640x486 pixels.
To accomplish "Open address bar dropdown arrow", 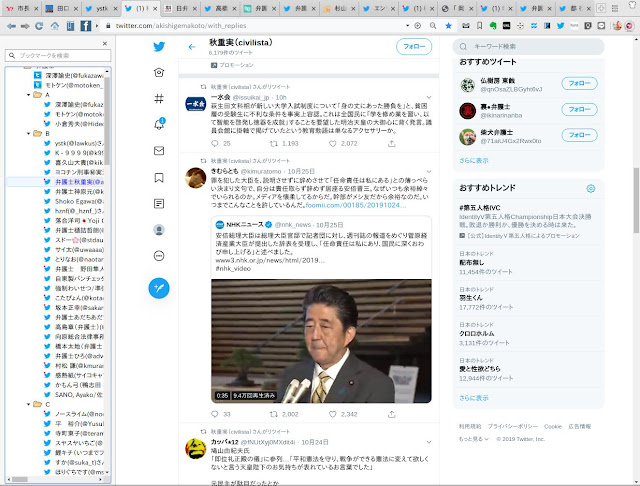I will [x=407, y=26].
